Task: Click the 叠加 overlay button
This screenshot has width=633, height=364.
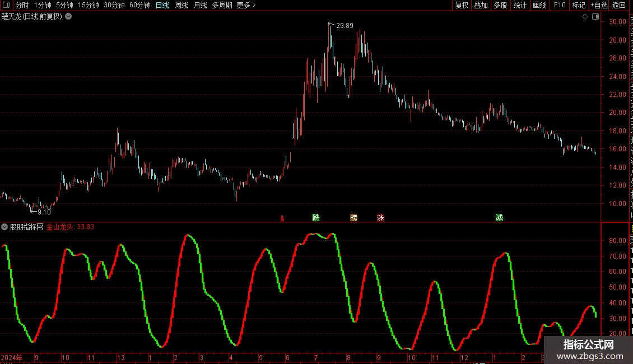Action: point(481,5)
